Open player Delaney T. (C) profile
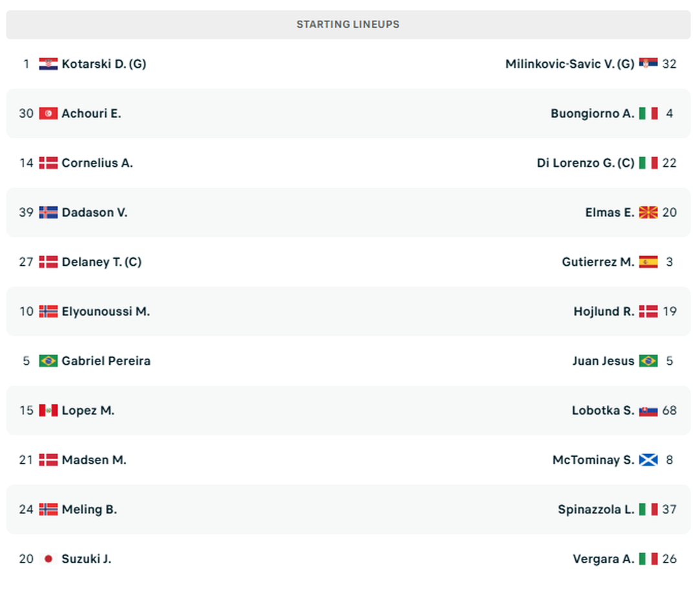 click(x=101, y=262)
